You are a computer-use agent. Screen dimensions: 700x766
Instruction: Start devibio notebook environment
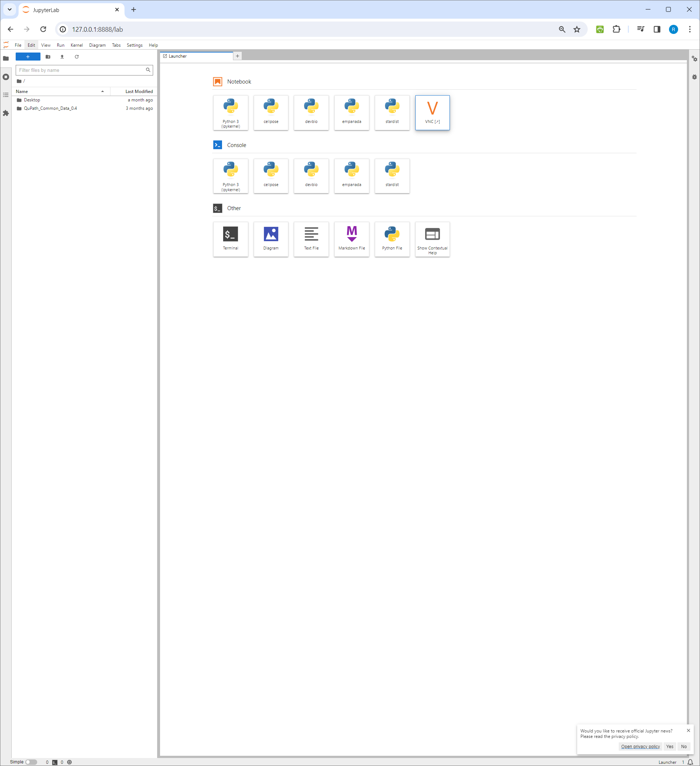(311, 110)
